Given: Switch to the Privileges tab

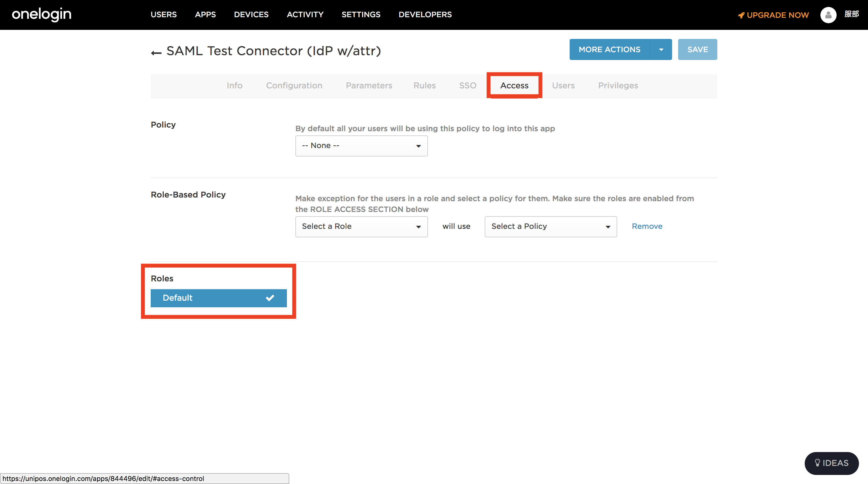Looking at the screenshot, I should tap(618, 86).
